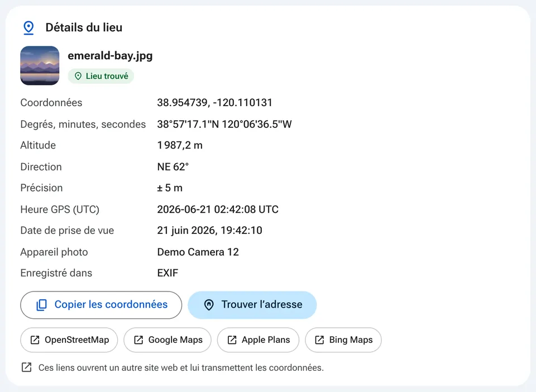The height and width of the screenshot is (392, 536).
Task: Click the external link icon on OpenStreetMap
Action: pos(35,340)
